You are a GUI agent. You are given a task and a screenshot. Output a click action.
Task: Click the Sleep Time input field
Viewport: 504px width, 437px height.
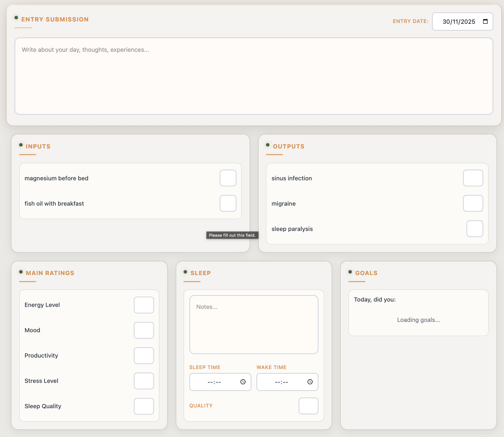point(215,382)
